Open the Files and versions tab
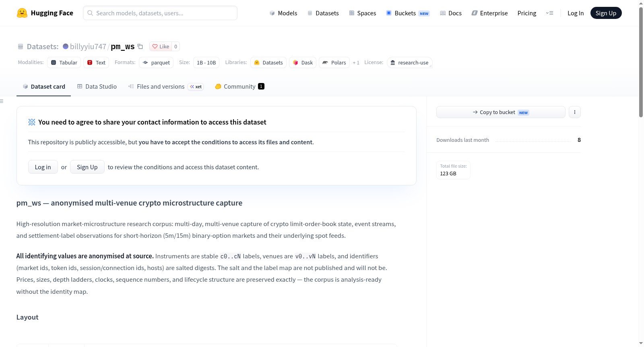 pyautogui.click(x=166, y=87)
